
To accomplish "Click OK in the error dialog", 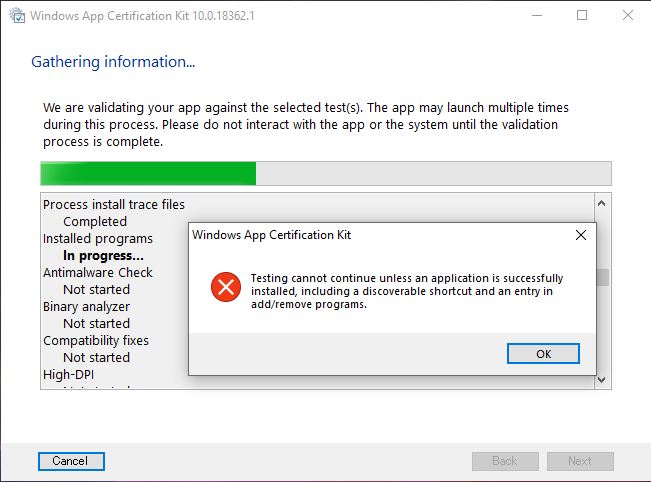I will coord(543,354).
